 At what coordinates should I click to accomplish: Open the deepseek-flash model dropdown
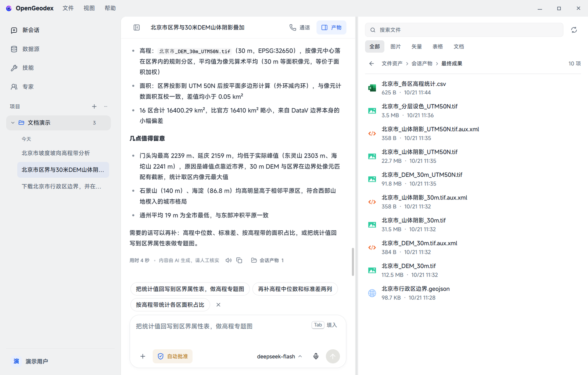[279, 356]
